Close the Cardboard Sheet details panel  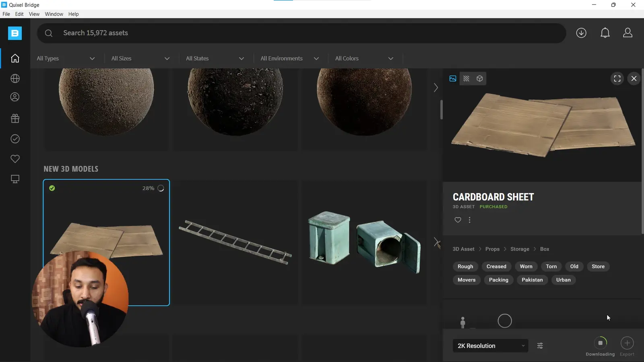point(634,78)
